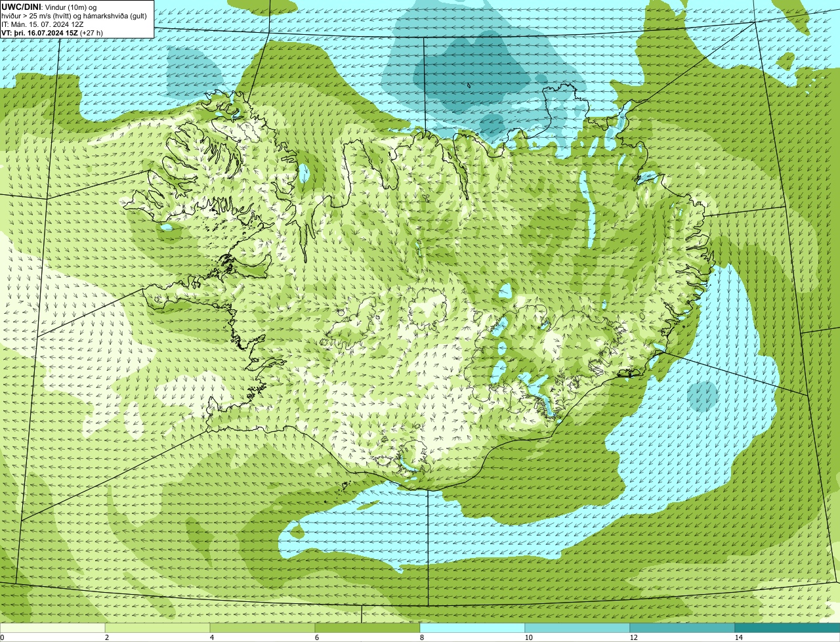Click the 8–10 m/s light cyan legend segment
Viewport: 840px width, 642px height.
click(x=472, y=628)
